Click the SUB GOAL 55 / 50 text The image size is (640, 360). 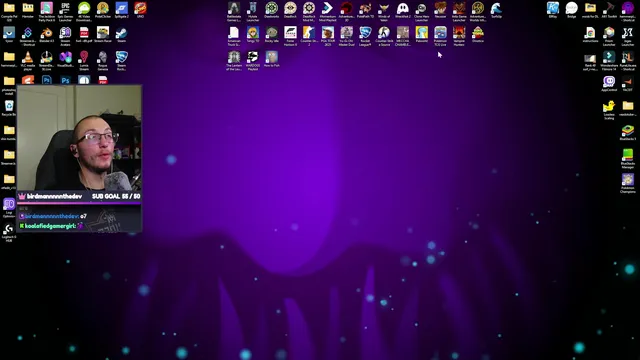point(116,196)
